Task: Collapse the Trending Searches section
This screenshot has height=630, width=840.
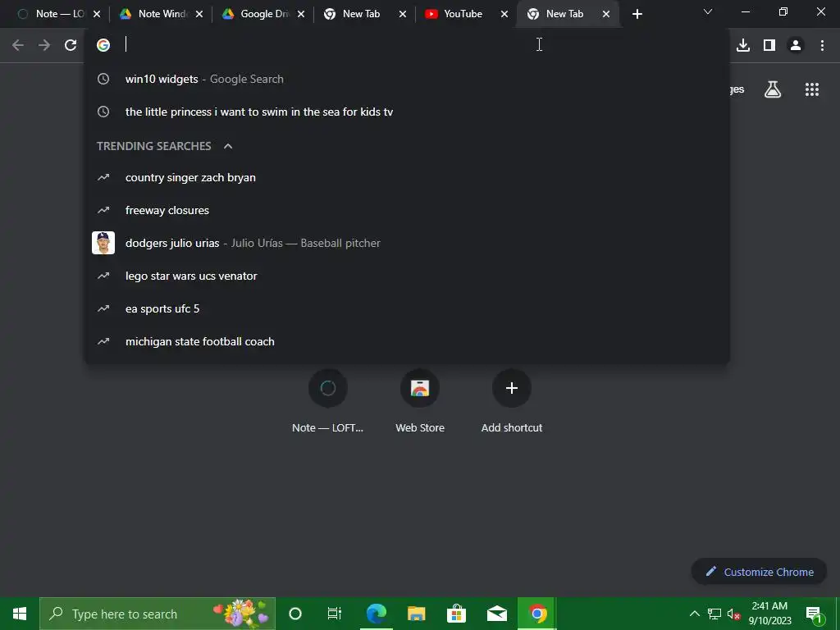Action: coord(228,146)
